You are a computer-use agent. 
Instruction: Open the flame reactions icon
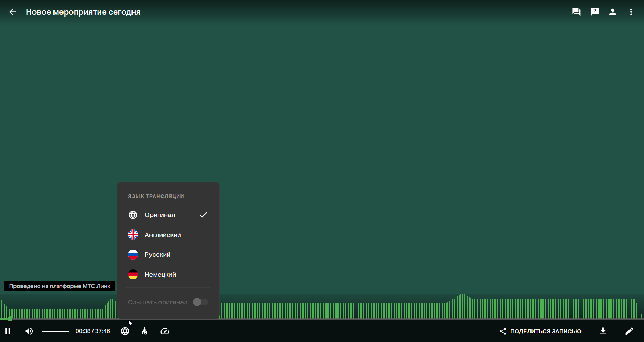[145, 331]
